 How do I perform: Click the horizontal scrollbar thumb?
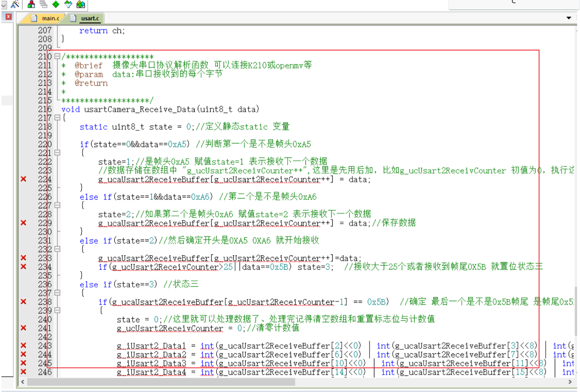161,382
